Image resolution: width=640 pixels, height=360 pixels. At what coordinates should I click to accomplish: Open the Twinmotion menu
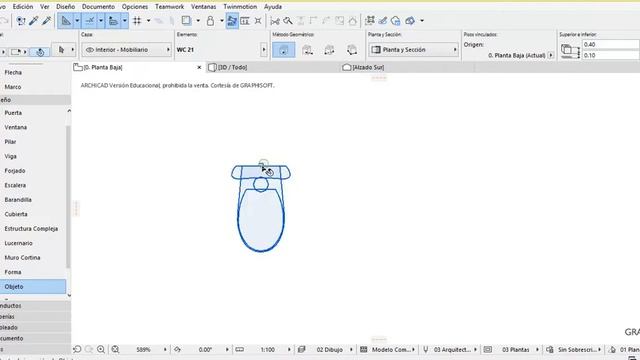tap(240, 7)
